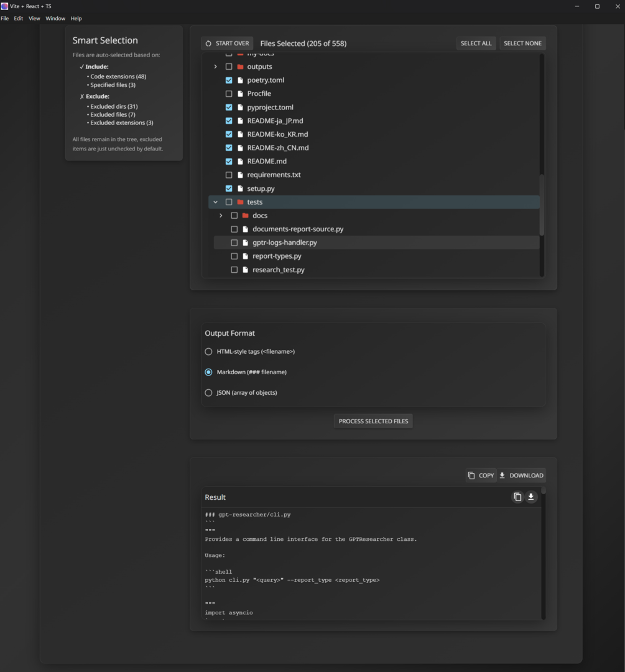The width and height of the screenshot is (625, 672).
Task: Click 'Files Selected (205 of 558)' text
Action: (x=303, y=44)
